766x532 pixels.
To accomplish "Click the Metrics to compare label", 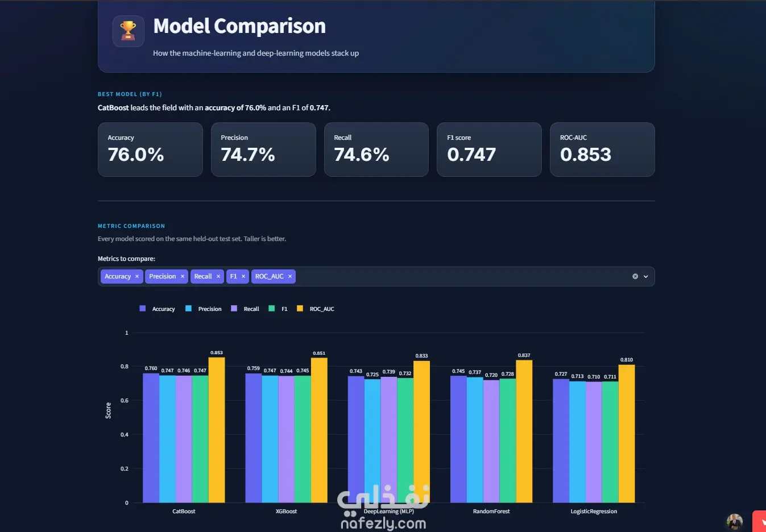I will click(126, 259).
